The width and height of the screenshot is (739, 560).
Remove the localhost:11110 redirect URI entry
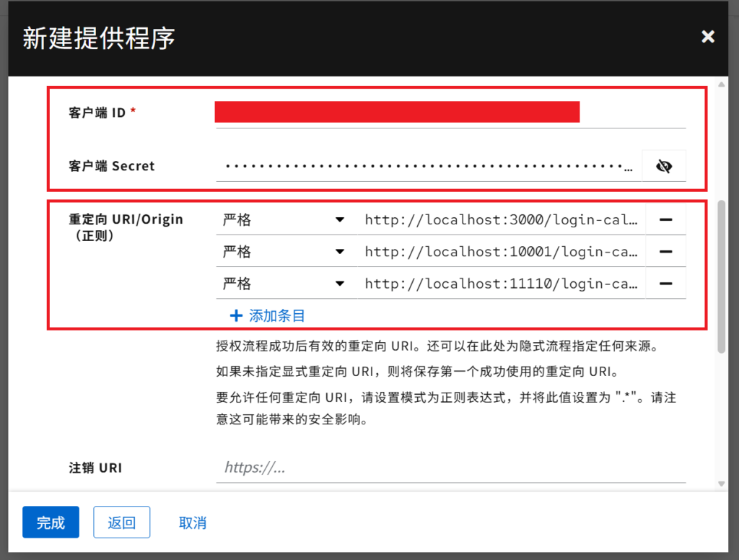pyautogui.click(x=665, y=284)
